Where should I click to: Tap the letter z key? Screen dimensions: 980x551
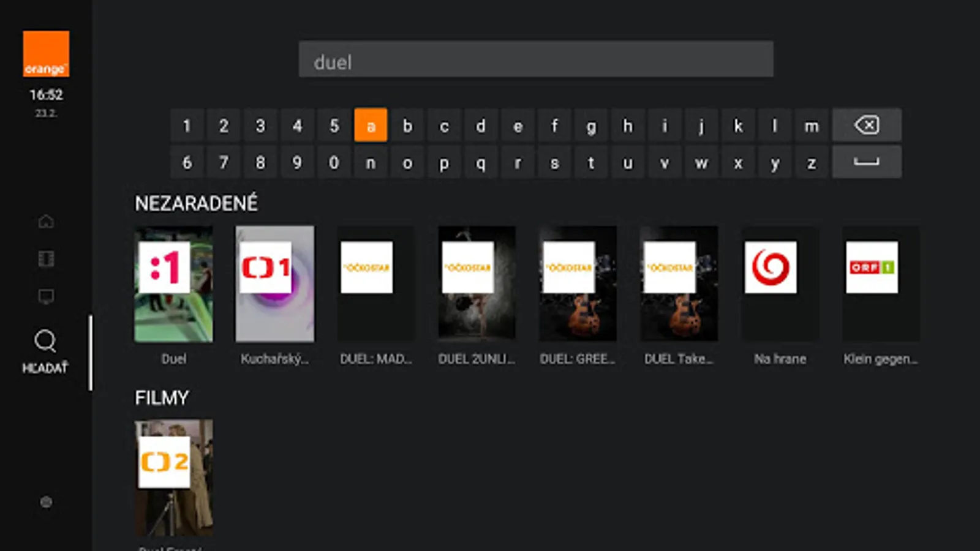[812, 162]
